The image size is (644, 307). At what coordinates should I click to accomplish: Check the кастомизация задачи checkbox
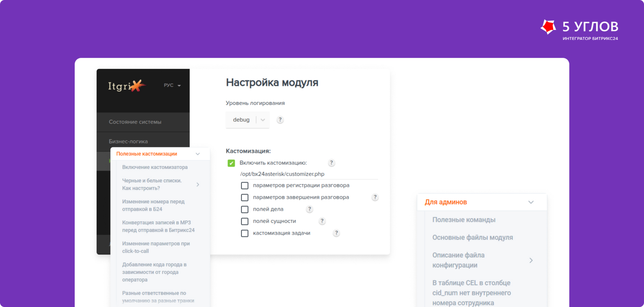[x=245, y=233]
